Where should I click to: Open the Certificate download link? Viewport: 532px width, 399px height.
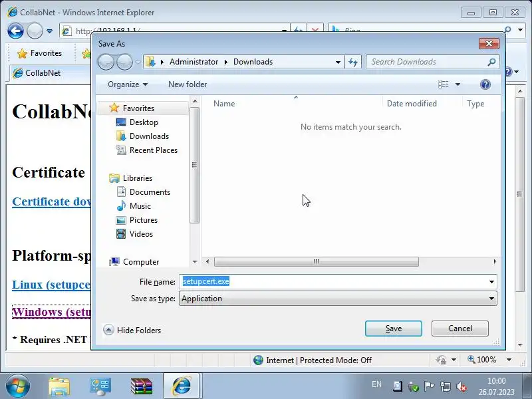click(x=52, y=201)
